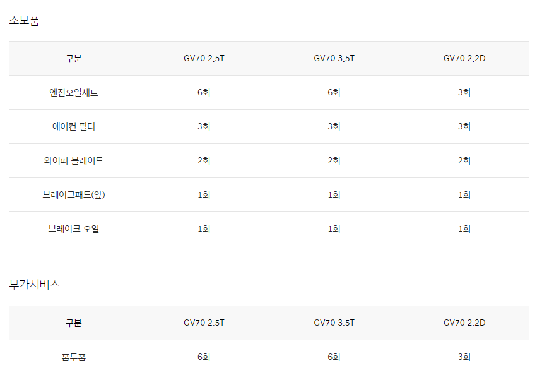
Task: Click 와이퍼 블레이드 value for GV70 3.5T
Action: point(334,161)
